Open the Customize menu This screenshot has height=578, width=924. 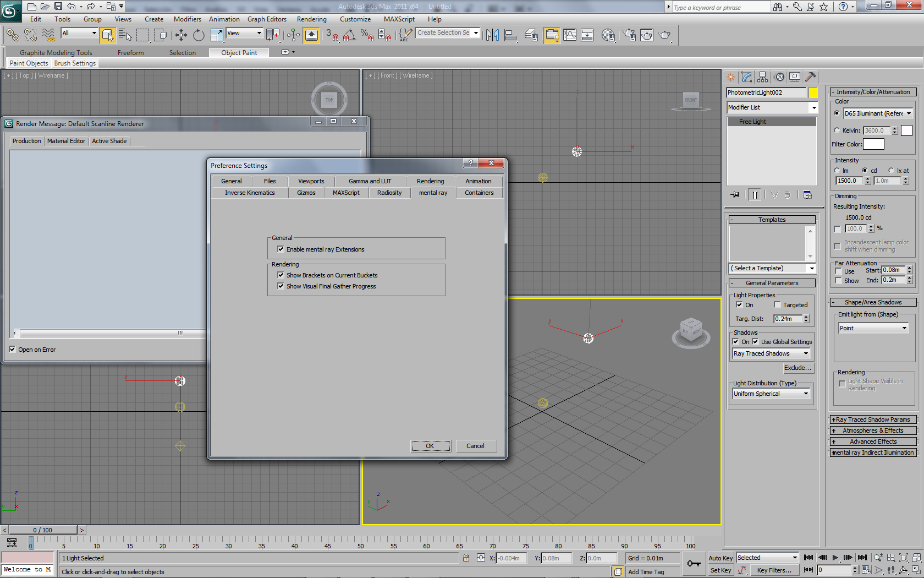355,19
